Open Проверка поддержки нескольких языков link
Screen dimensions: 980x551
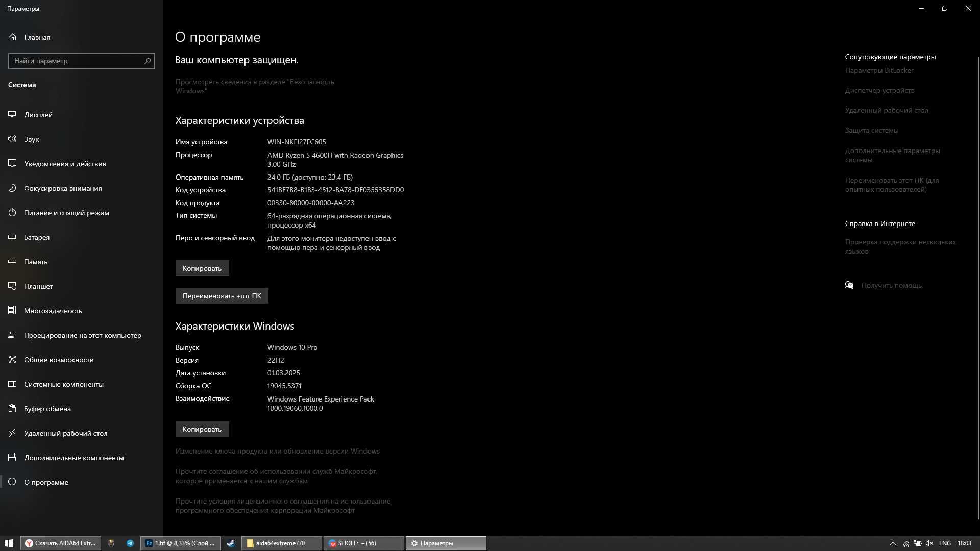900,246
